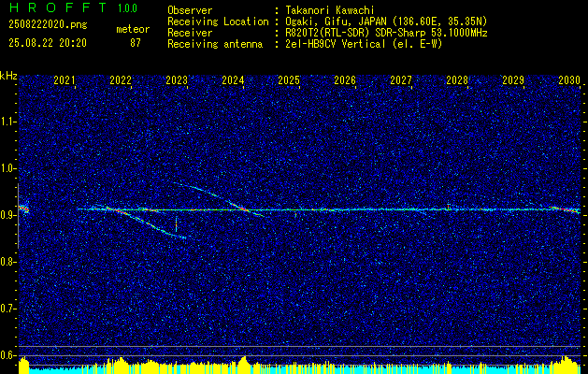
Task: Click the 2029 time marker
Action: [513, 80]
